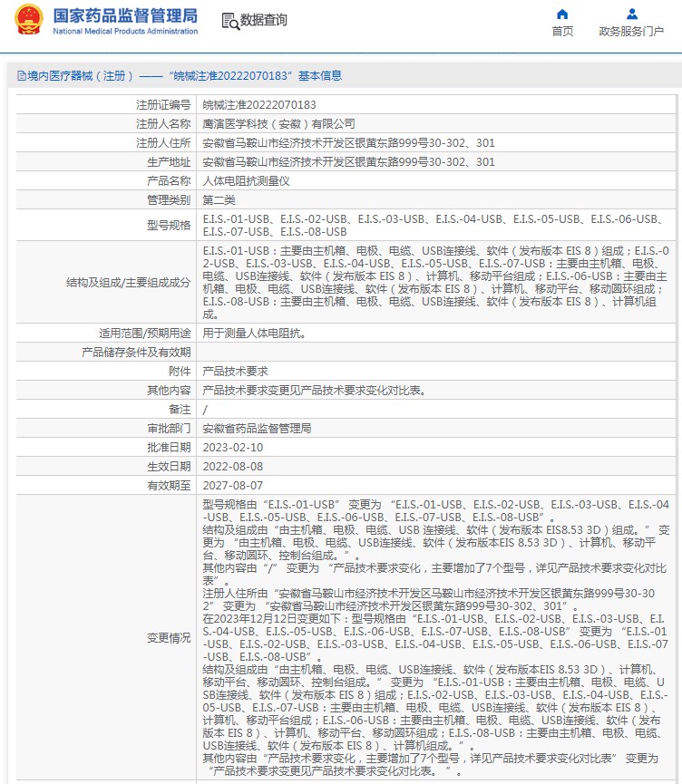Click approval department 安徽省药品监督管理局
The image size is (682, 784).
tap(257, 429)
